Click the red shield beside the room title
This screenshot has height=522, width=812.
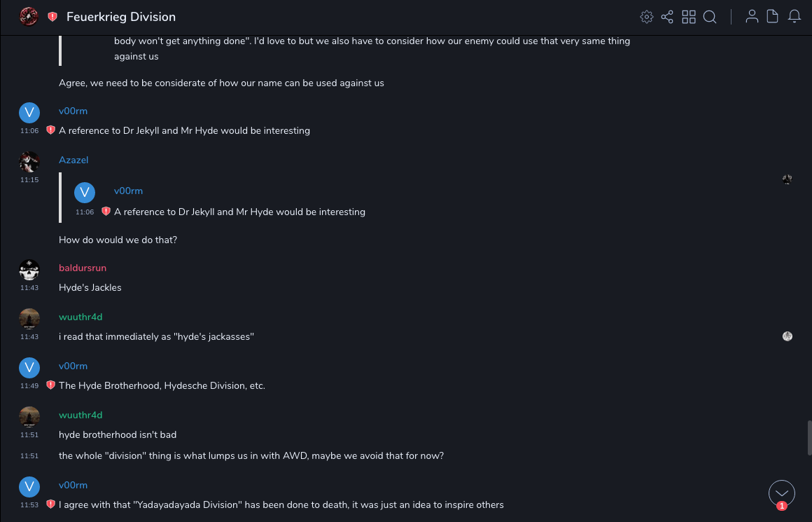coord(52,17)
